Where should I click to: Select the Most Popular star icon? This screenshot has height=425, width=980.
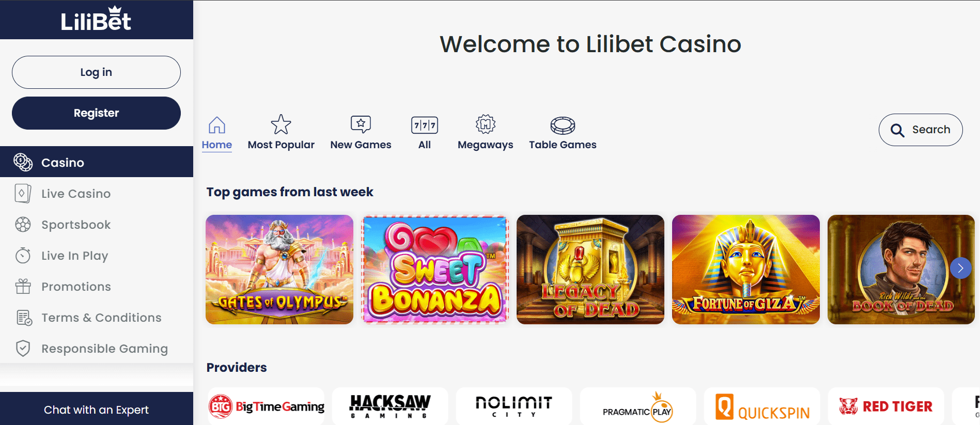click(281, 124)
